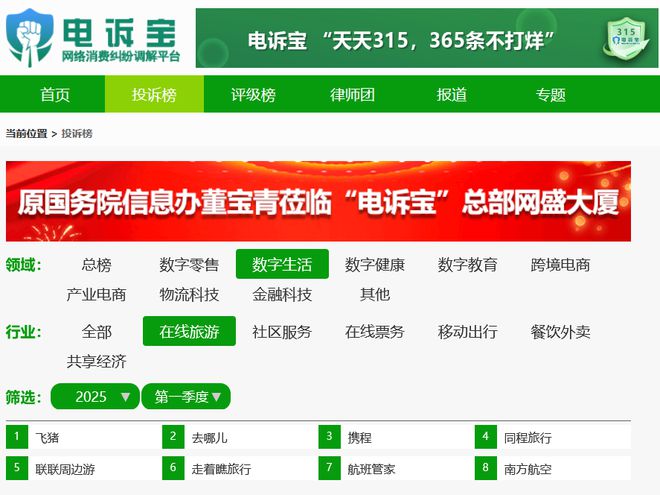Select the 数字零售 domain filter
Screen dimensions: 660x495
click(189, 264)
